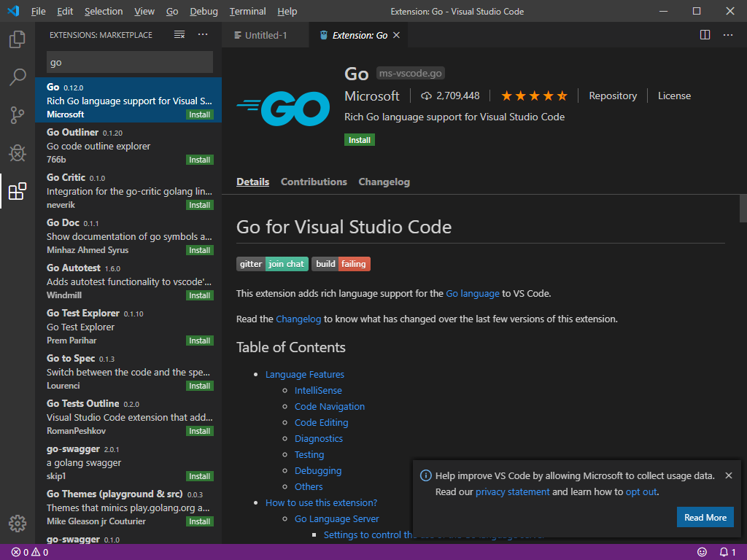Close the Extension: Go tab
Image resolution: width=747 pixels, height=560 pixels.
tap(396, 35)
